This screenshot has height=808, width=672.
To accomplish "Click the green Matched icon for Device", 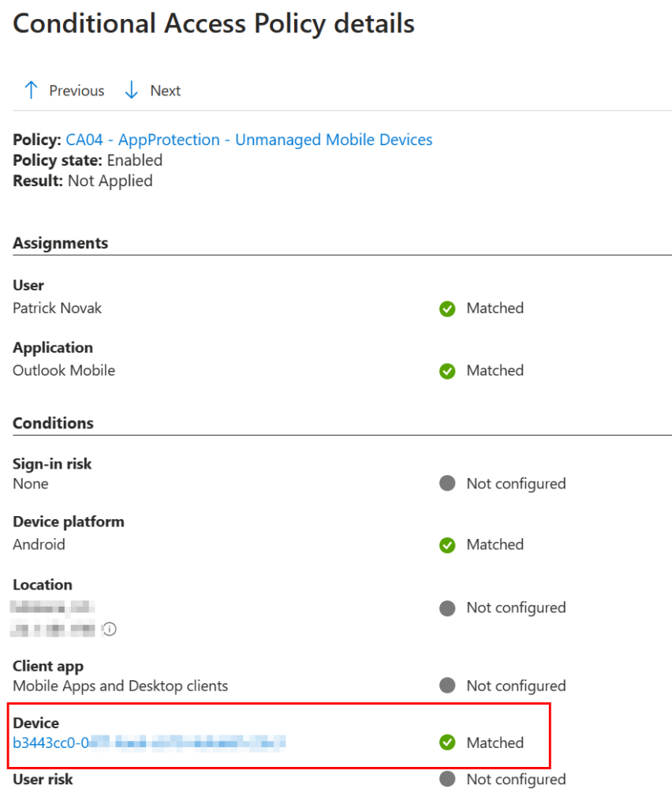I will [x=447, y=743].
